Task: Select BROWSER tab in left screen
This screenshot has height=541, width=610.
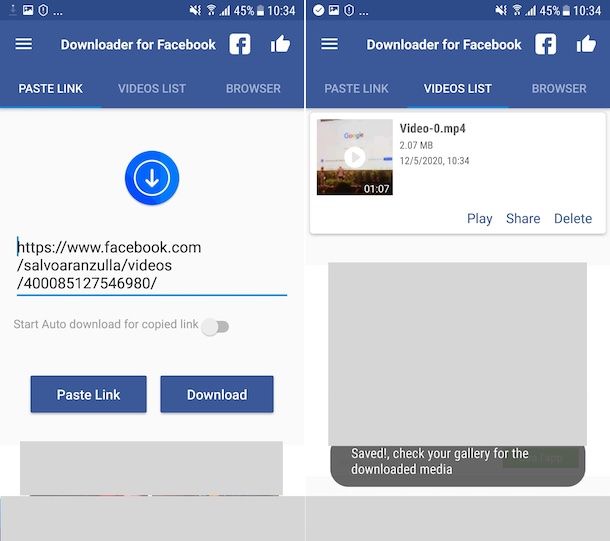Action: (253, 89)
